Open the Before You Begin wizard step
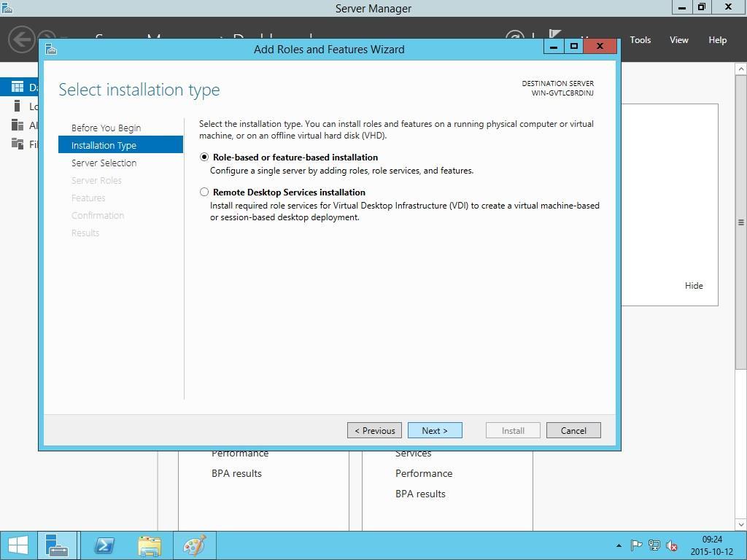 pyautogui.click(x=107, y=128)
